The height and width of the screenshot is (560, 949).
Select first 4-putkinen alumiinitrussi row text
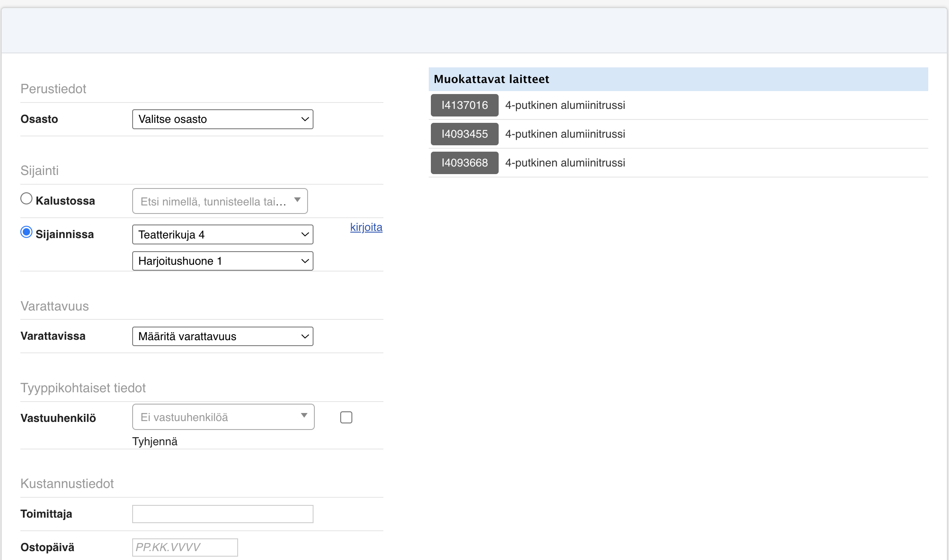point(565,105)
